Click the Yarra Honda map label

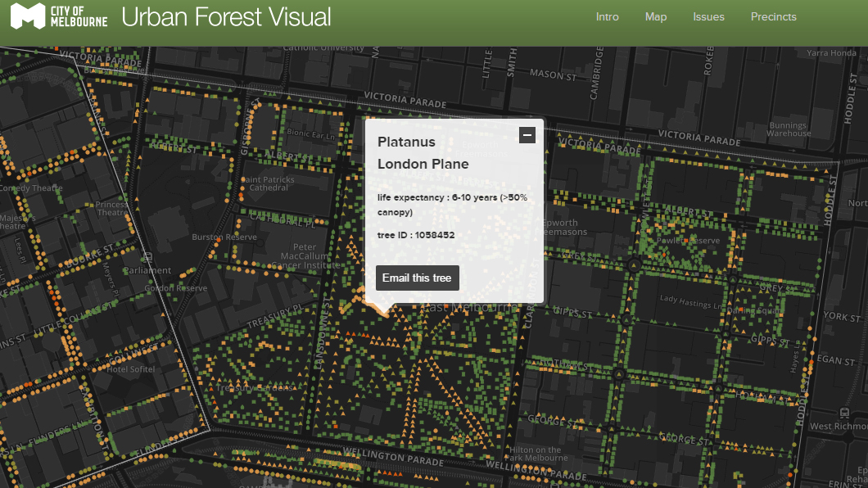point(831,53)
